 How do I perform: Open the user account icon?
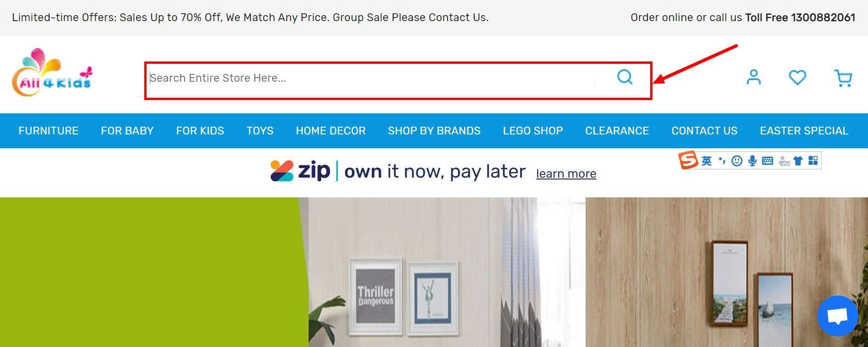[x=754, y=77]
